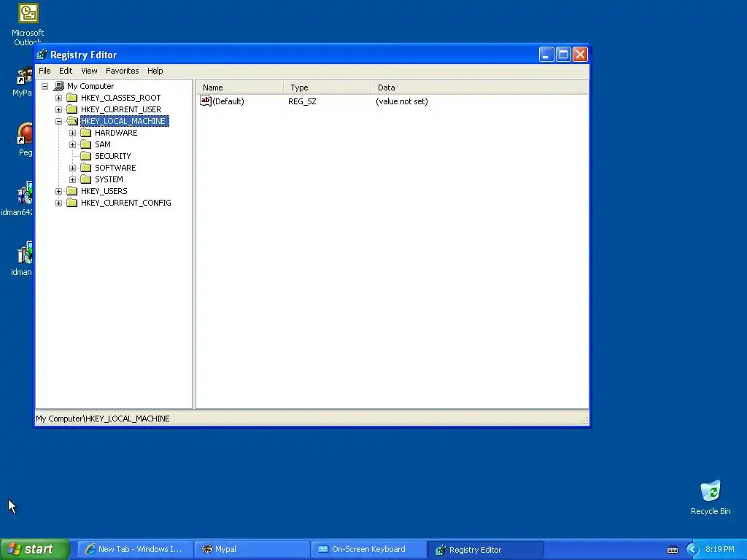
Task: Expand the SYSTEM subkey
Action: point(72,179)
